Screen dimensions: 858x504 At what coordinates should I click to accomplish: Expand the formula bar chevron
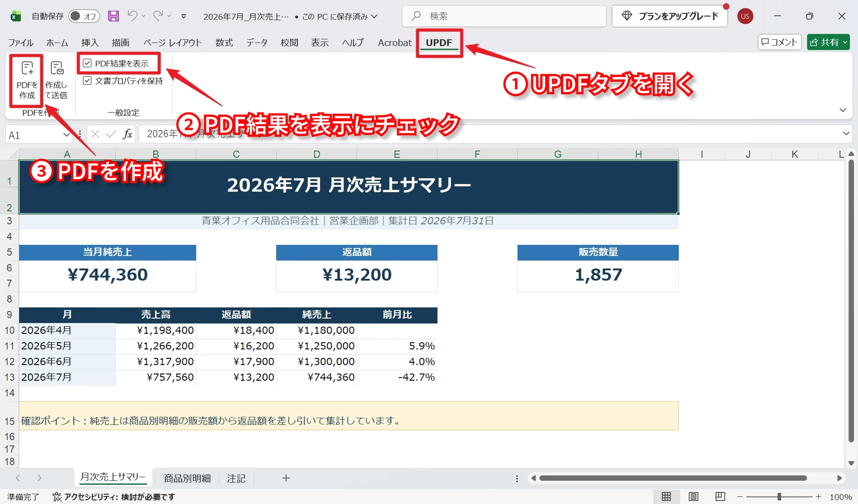846,134
